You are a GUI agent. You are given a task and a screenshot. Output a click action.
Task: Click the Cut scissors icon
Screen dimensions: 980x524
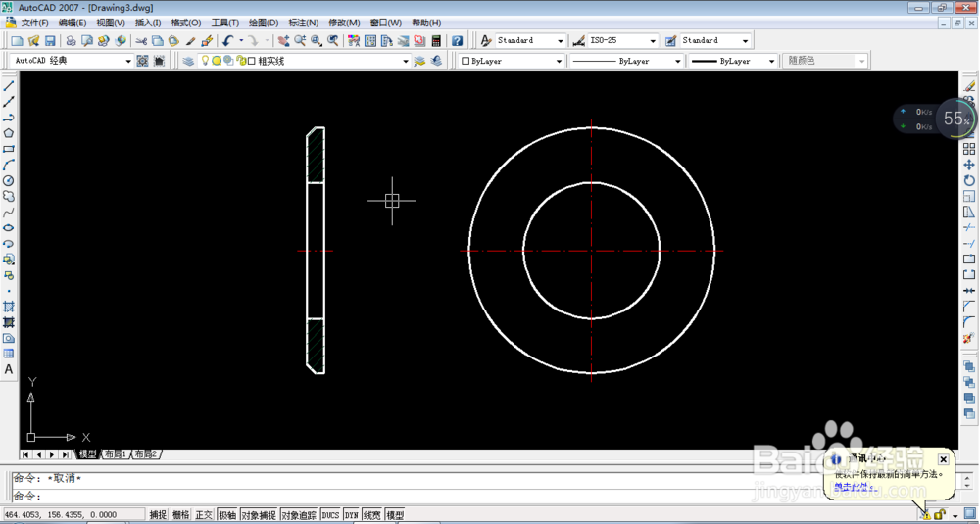click(141, 40)
